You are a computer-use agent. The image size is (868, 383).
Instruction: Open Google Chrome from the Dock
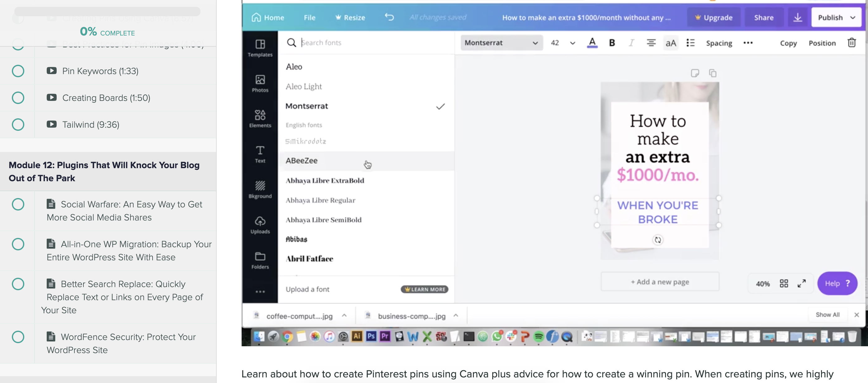(x=287, y=336)
